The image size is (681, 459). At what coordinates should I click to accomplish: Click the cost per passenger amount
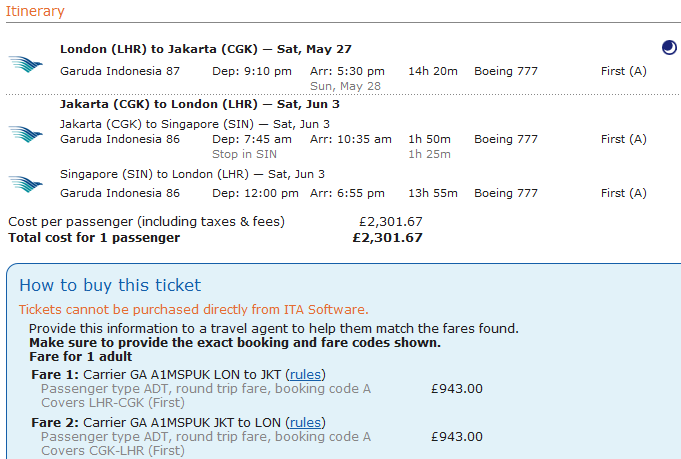pos(390,222)
